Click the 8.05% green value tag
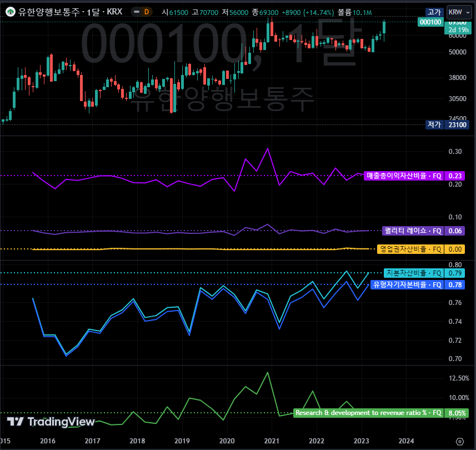Screen dimensions: 476x450 pos(457,413)
